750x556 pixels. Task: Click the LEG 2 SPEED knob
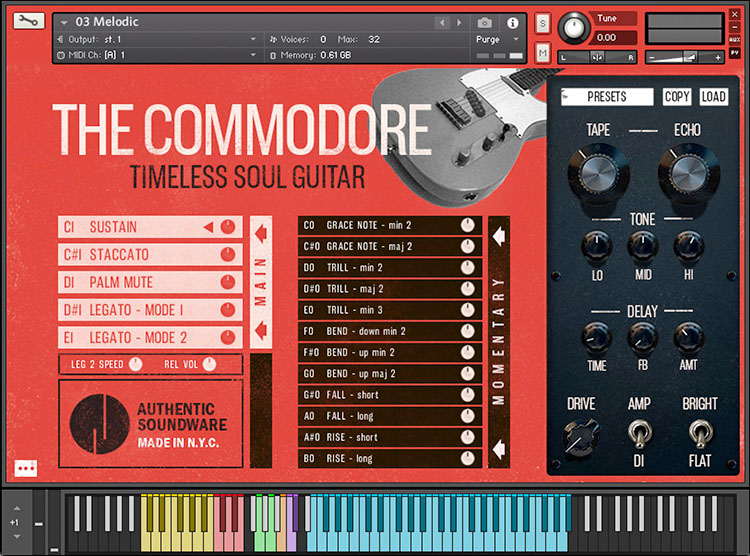pyautogui.click(x=136, y=365)
